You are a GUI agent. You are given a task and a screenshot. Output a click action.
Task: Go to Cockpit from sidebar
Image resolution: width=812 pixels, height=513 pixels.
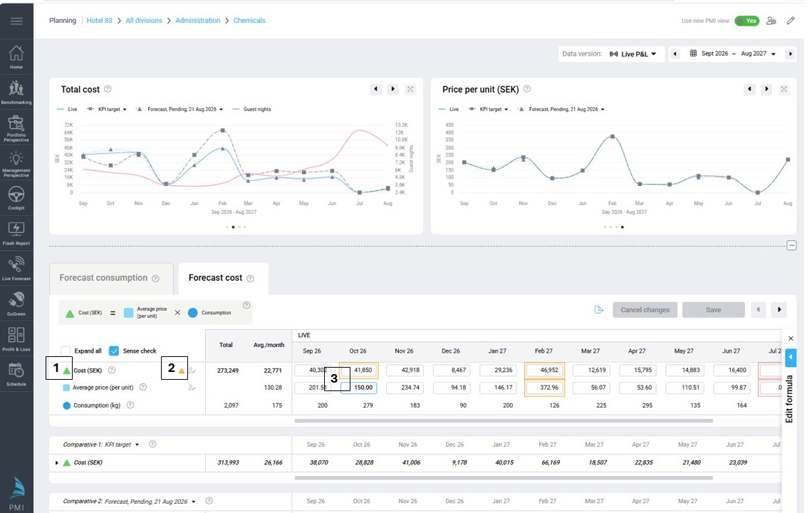click(x=16, y=198)
